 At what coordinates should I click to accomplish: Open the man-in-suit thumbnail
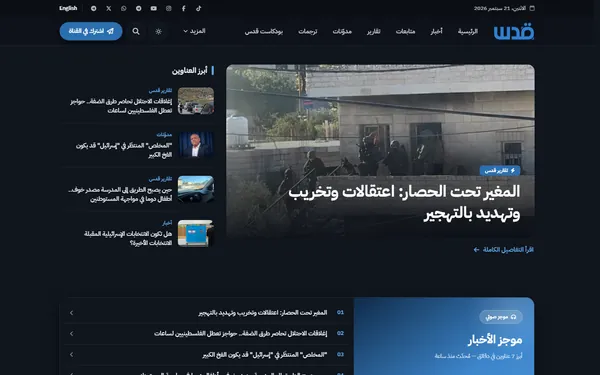(x=196, y=145)
